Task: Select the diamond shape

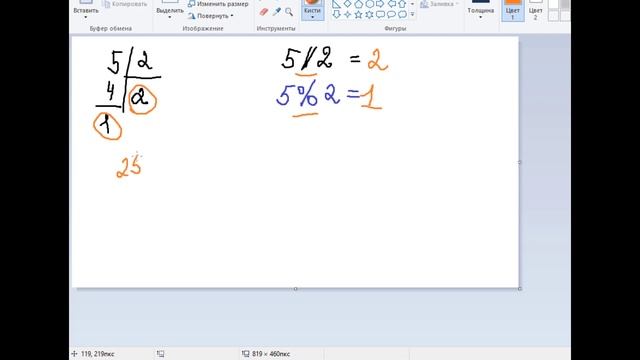Action: coord(347,4)
